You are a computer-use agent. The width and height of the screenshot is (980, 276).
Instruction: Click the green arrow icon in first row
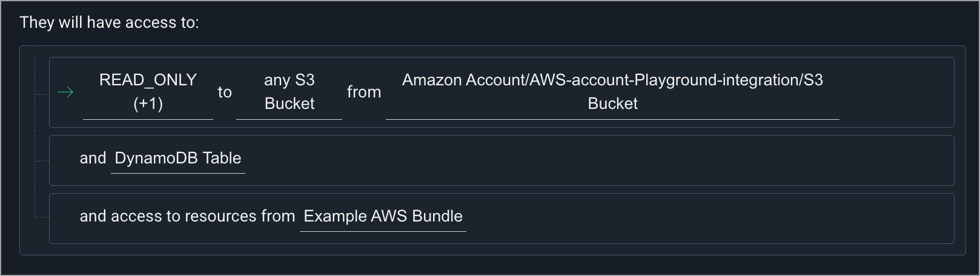(x=65, y=93)
